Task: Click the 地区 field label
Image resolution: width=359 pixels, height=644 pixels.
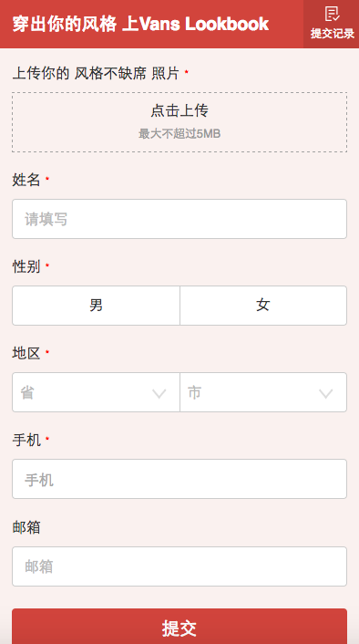Action: pos(26,353)
